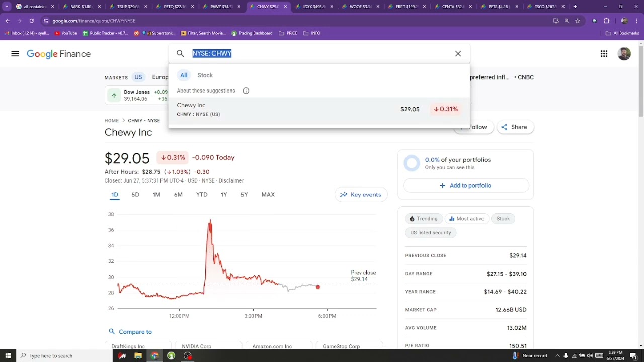Reload the page
The height and width of the screenshot is (362, 644).
pos(32,21)
